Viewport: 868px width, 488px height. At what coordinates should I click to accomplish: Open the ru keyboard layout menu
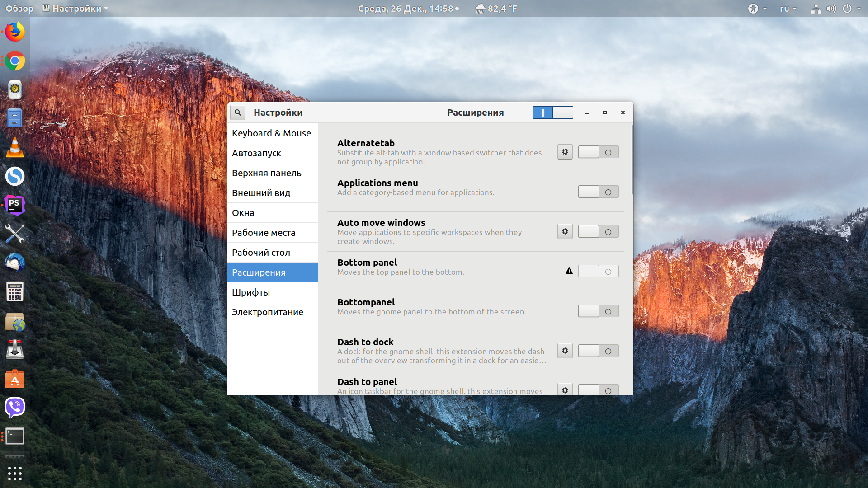click(788, 9)
